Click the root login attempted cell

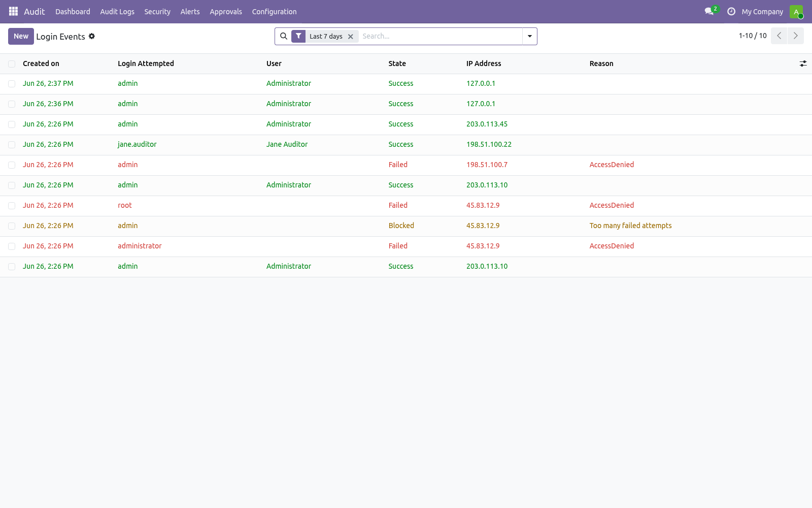[x=125, y=205]
